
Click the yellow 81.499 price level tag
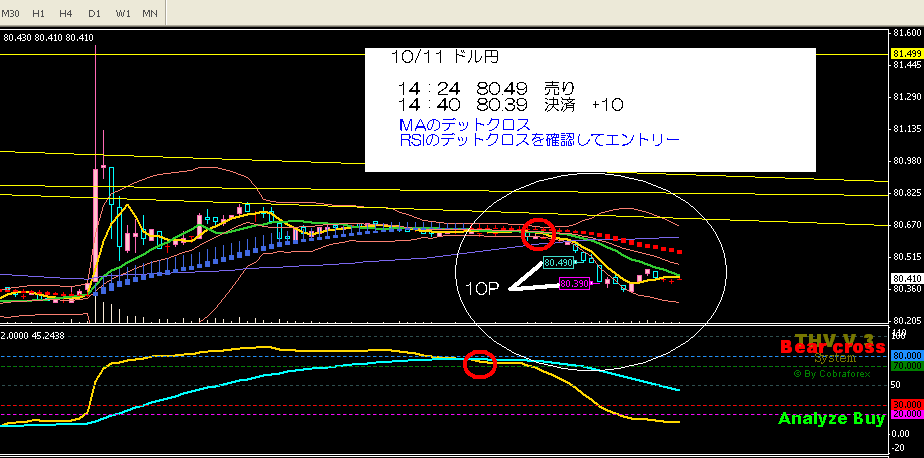pyautogui.click(x=908, y=54)
